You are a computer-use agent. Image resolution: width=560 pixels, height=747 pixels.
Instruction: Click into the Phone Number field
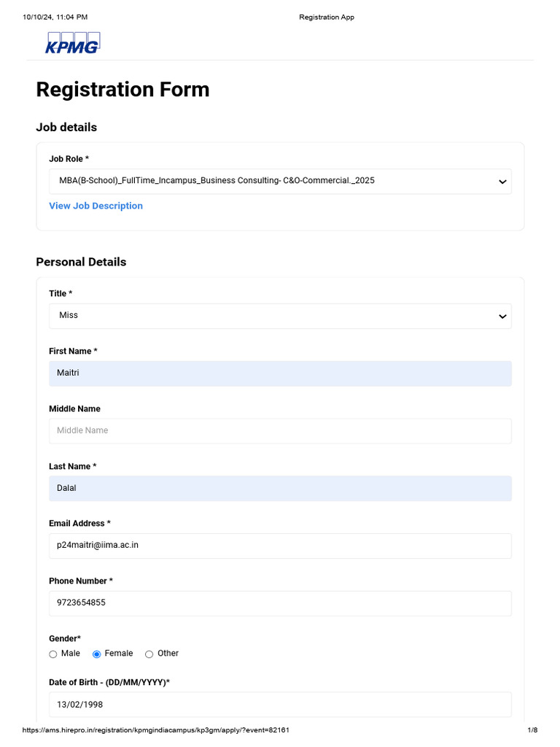tap(280, 603)
